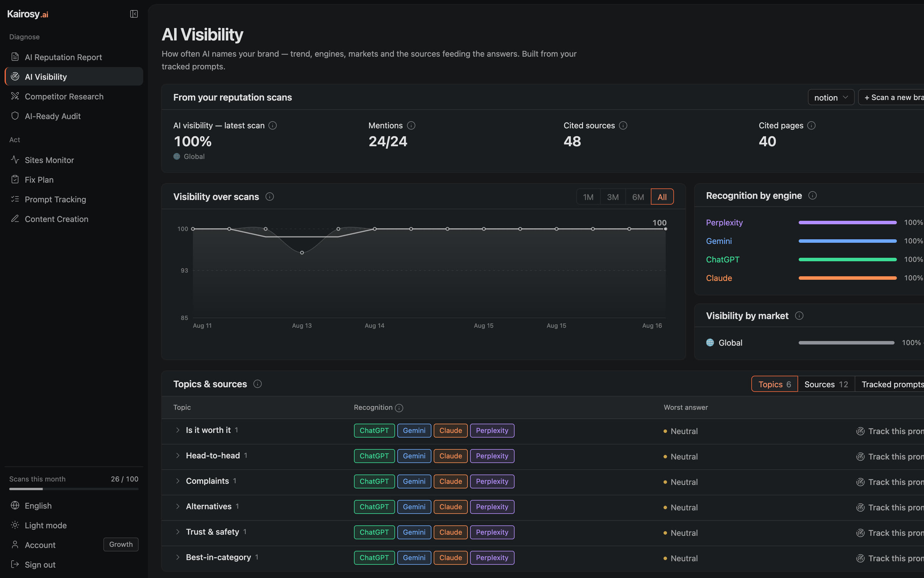Click the AI Reputation Report document icon

(x=15, y=57)
